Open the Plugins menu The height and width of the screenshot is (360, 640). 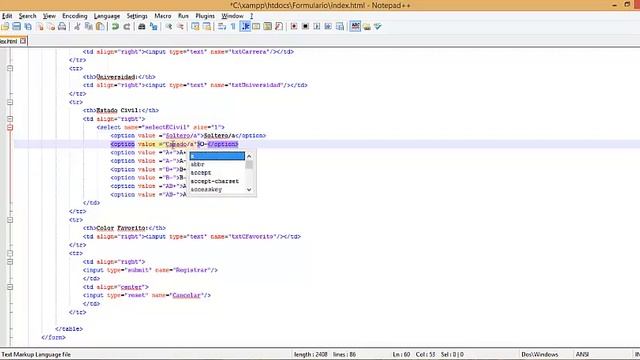(205, 16)
